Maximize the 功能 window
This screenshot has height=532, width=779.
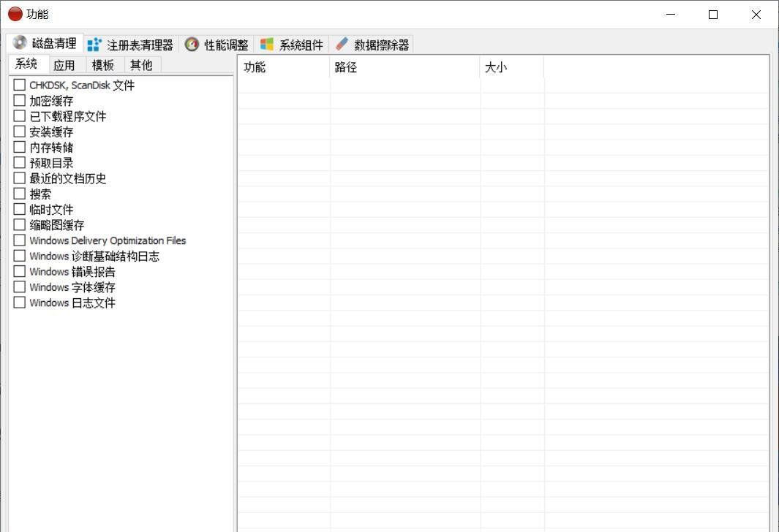point(713,15)
